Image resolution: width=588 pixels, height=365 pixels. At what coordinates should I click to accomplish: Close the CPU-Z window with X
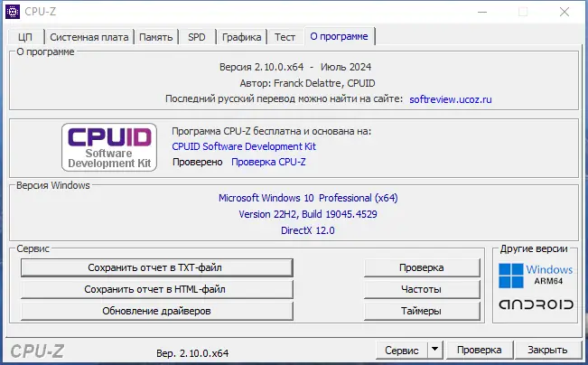(565, 12)
